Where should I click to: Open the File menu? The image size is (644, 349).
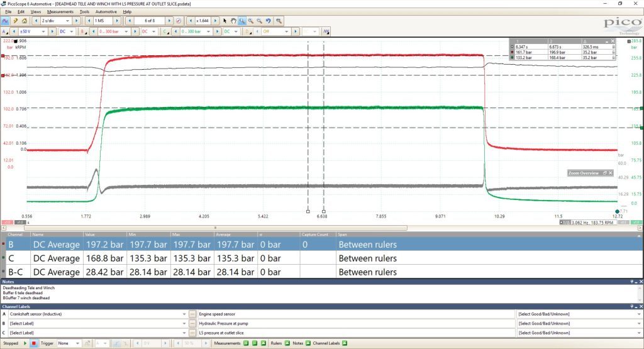[8, 12]
